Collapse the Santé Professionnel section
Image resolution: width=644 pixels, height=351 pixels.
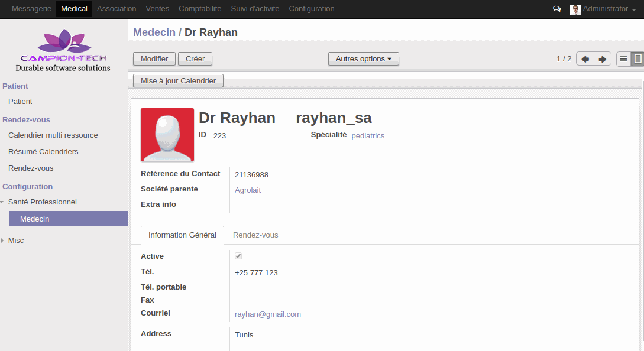(x=2, y=202)
